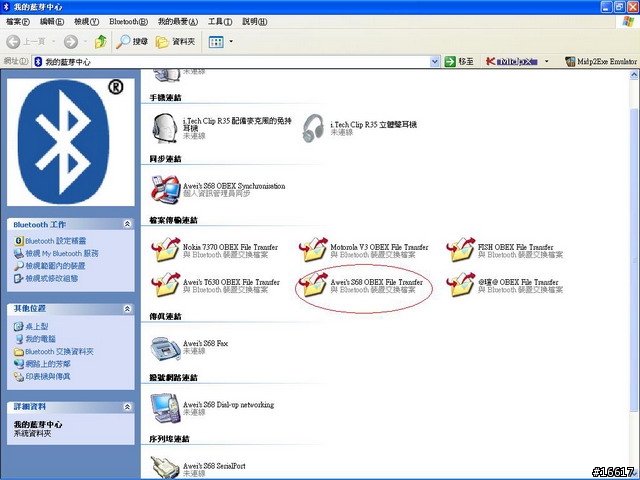
Task: Open the Bluetooth(B) menu
Action: [129, 22]
